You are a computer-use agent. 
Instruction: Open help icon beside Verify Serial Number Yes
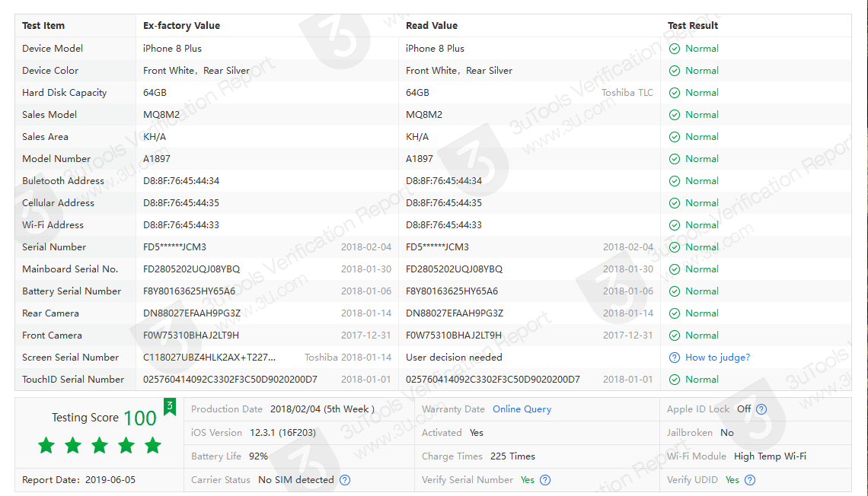545,480
